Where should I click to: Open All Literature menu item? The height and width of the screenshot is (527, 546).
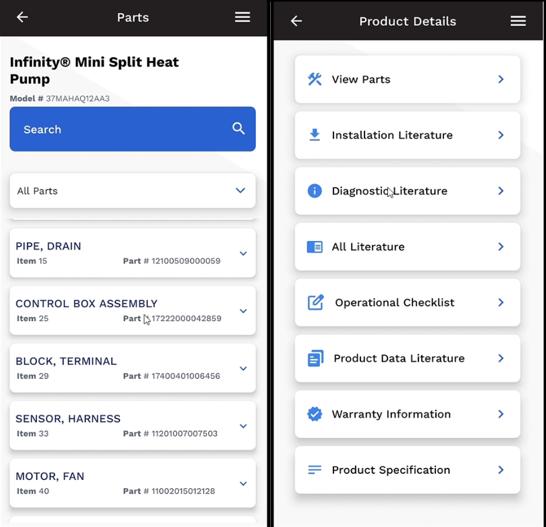[407, 247]
